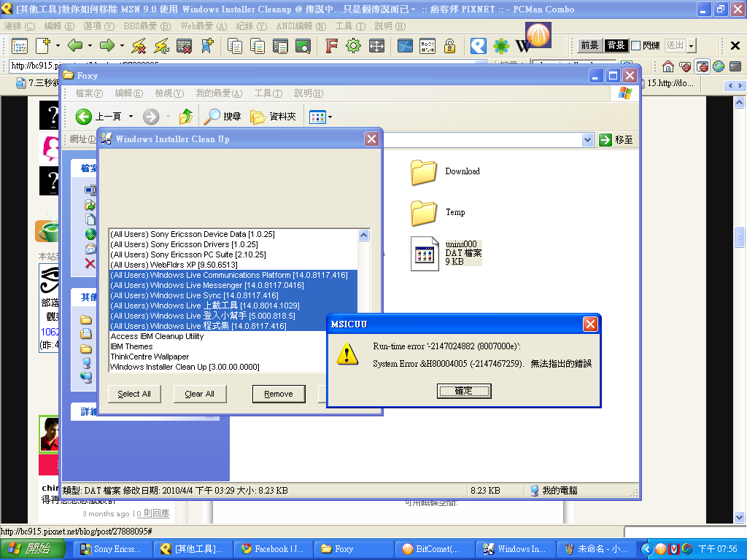
Task: Go up one folder level in Foxy window
Action: [186, 116]
